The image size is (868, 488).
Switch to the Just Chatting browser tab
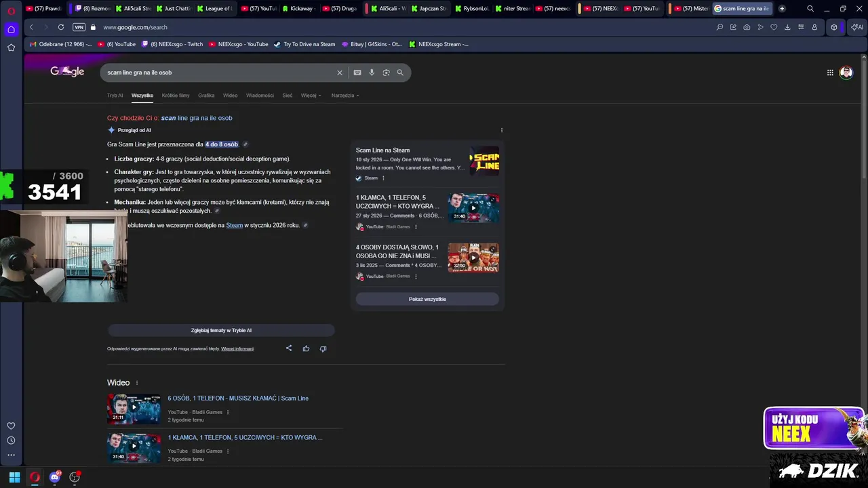tap(174, 9)
